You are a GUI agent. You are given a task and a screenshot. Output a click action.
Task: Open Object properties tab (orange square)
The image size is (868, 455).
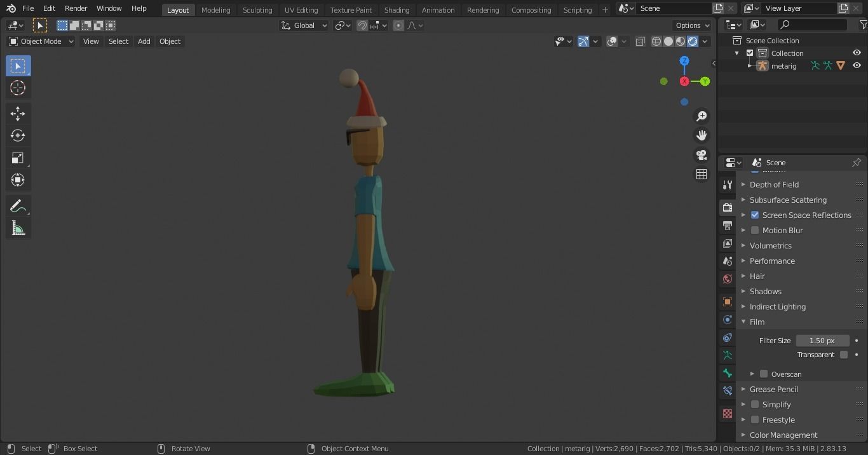(x=728, y=302)
